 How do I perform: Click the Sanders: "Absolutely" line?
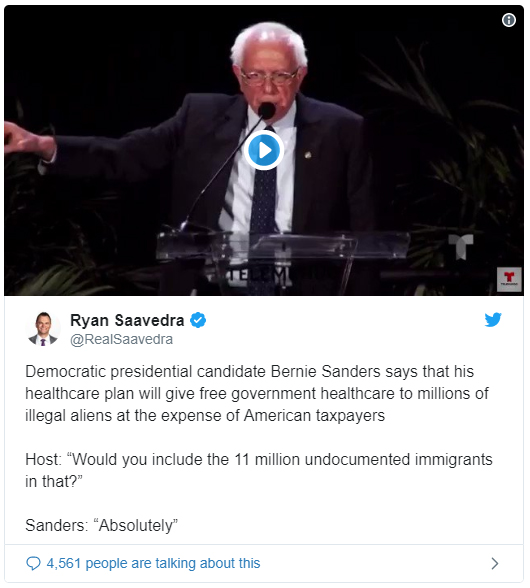pos(101,525)
